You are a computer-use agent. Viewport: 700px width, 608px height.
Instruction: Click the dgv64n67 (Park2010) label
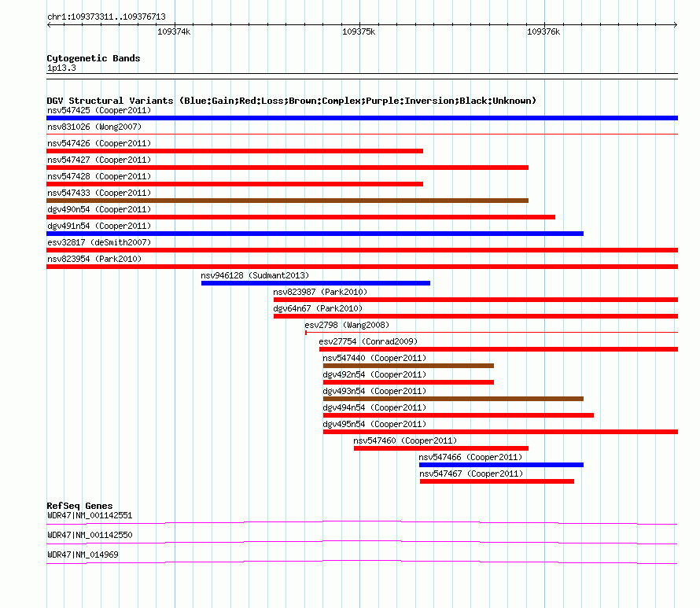[x=318, y=308]
